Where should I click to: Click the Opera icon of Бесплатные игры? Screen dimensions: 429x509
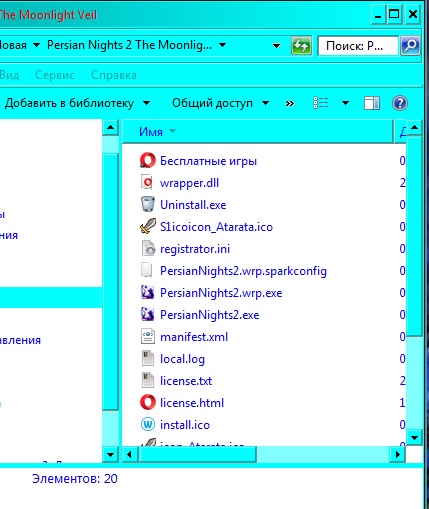point(148,160)
